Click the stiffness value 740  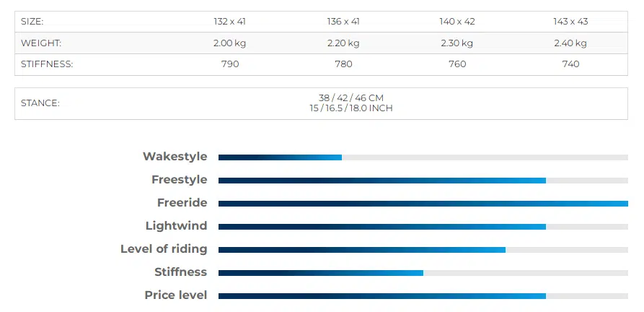[570, 64]
